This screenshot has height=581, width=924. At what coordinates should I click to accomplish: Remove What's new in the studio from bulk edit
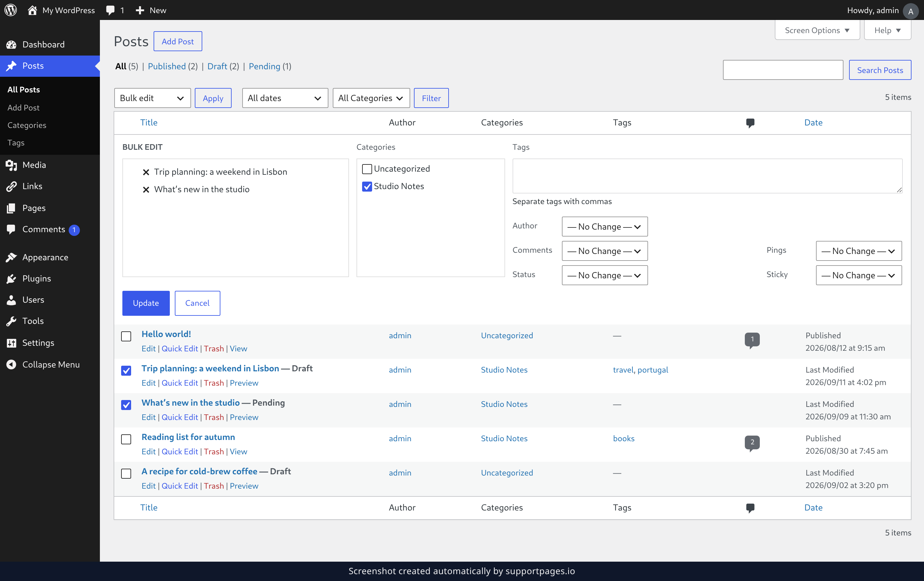[146, 190]
